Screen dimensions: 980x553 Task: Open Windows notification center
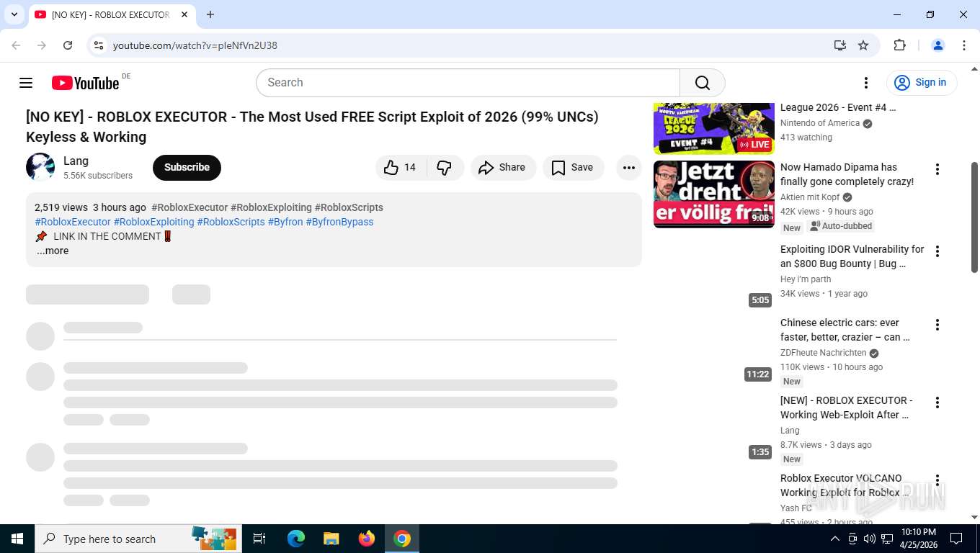coord(956,539)
